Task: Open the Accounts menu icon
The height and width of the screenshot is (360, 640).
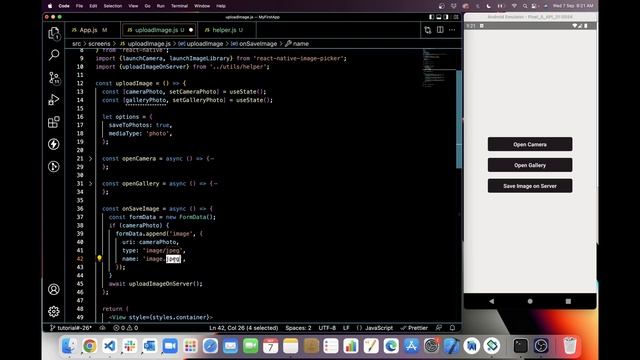Action: coord(53,289)
